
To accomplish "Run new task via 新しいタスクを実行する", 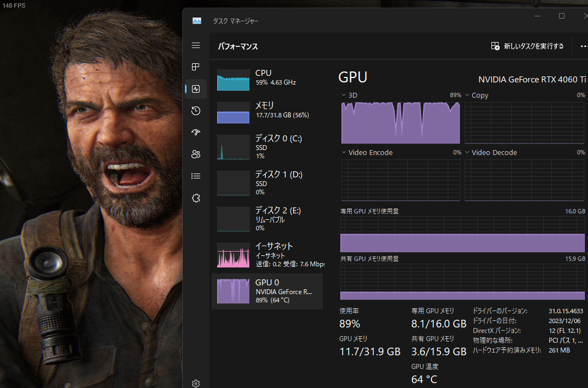I will coord(533,46).
